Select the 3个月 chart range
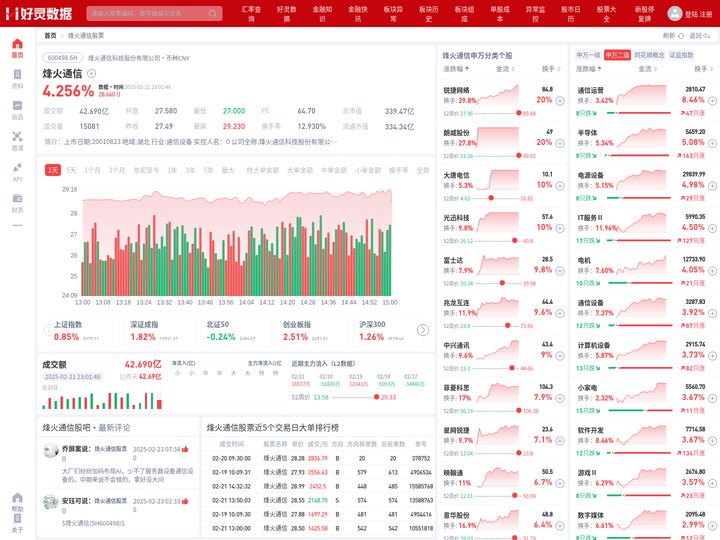 pyautogui.click(x=117, y=170)
